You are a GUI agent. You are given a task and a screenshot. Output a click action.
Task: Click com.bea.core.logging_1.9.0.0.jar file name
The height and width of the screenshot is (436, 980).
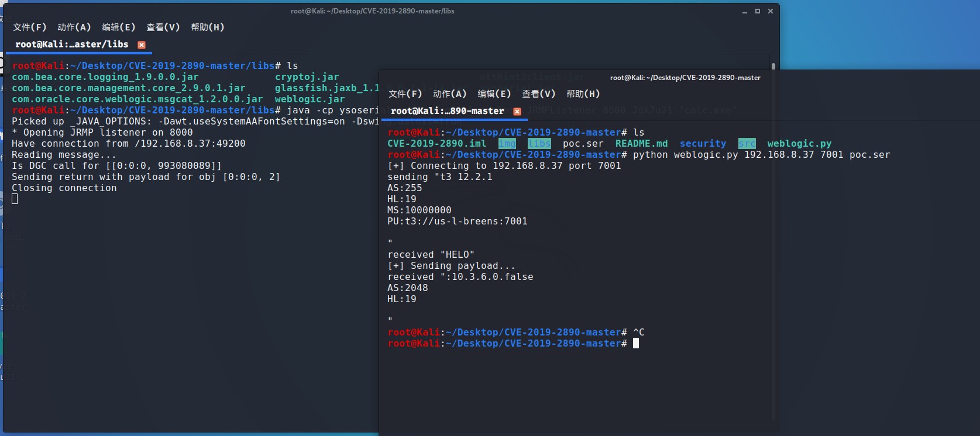tap(105, 77)
